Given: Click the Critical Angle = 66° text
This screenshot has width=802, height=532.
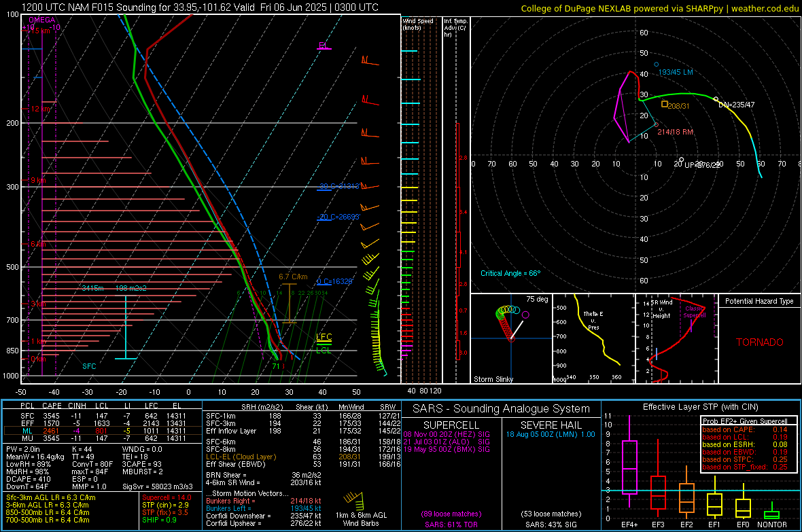Looking at the screenshot, I should (x=510, y=273).
